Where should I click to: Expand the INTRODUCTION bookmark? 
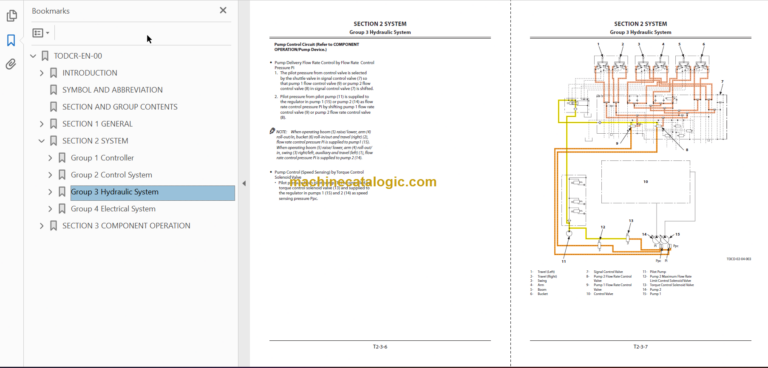point(42,73)
